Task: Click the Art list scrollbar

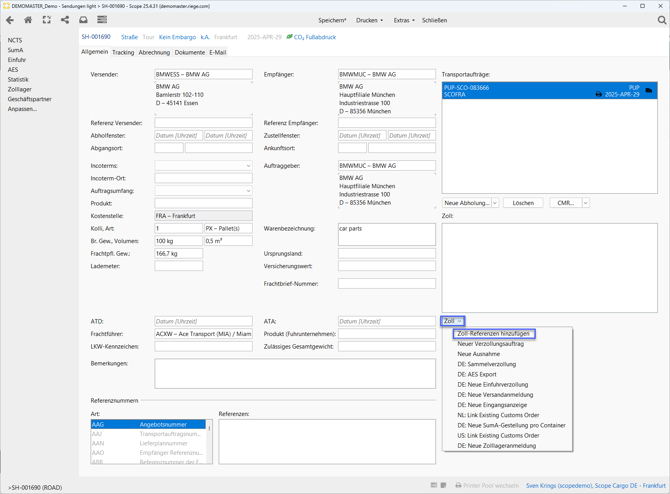Action: [x=209, y=441]
